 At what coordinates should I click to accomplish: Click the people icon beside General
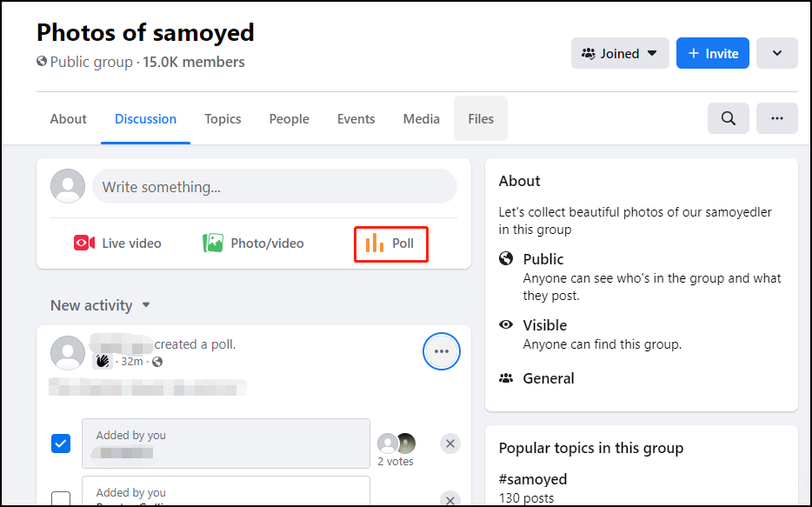(x=506, y=378)
